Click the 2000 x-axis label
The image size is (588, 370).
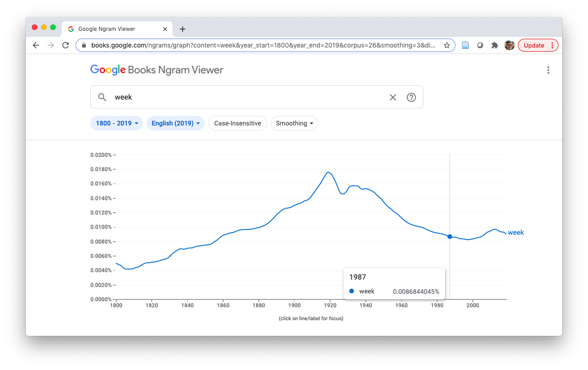473,305
